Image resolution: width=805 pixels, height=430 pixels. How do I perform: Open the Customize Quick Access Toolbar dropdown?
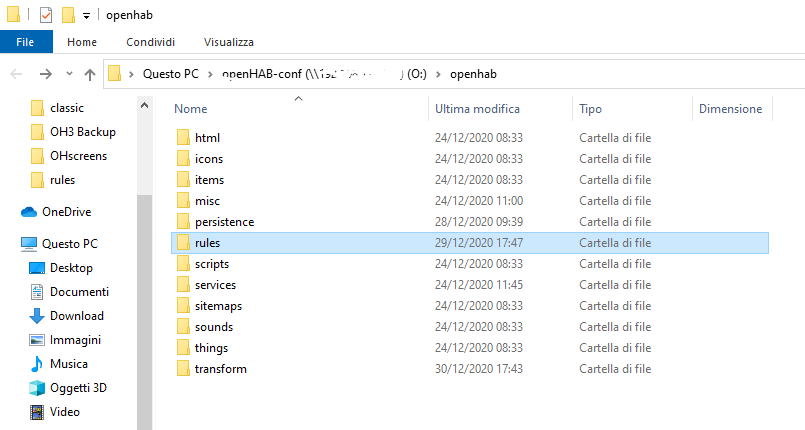pyautogui.click(x=86, y=15)
